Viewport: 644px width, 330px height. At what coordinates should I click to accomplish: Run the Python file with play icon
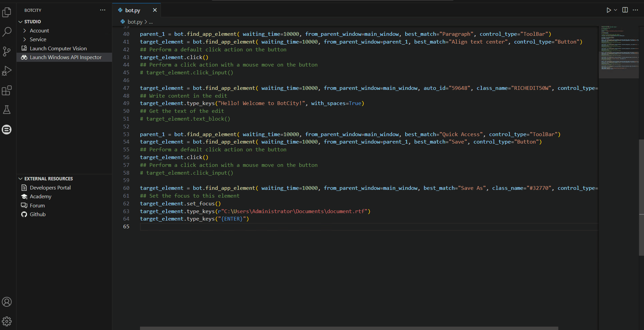(x=609, y=10)
